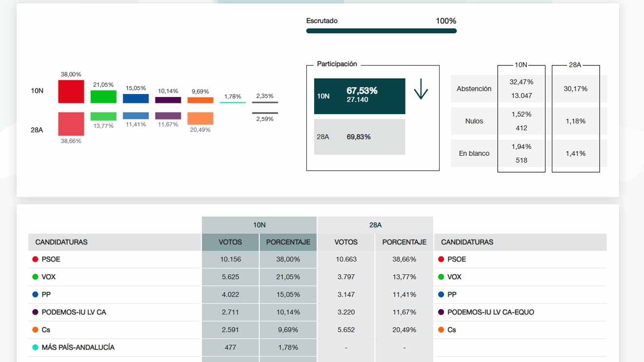The width and height of the screenshot is (644, 362).
Task: Click the Escrutado 100% progress bar
Action: [x=381, y=31]
